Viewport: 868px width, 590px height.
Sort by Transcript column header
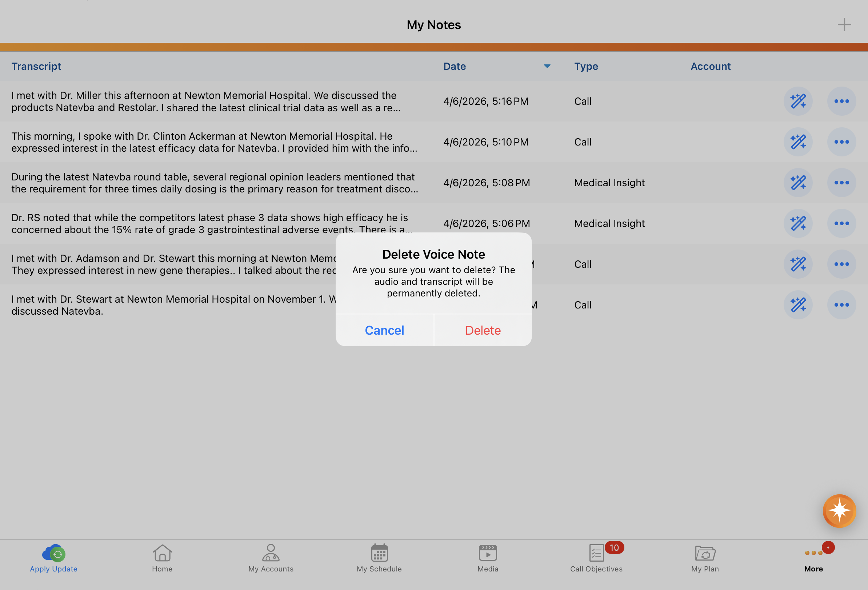[x=36, y=66]
